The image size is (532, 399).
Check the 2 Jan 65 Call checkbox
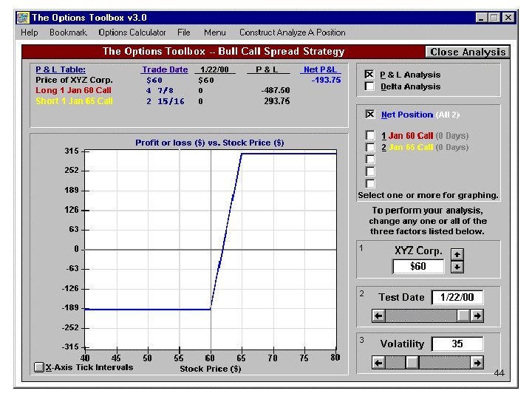pyautogui.click(x=370, y=147)
